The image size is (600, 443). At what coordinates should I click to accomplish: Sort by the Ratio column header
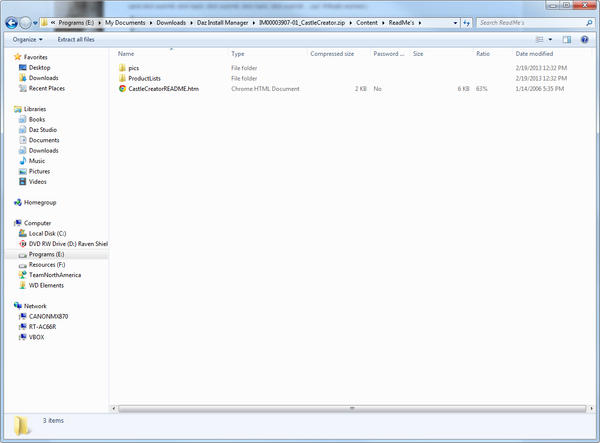(483, 54)
